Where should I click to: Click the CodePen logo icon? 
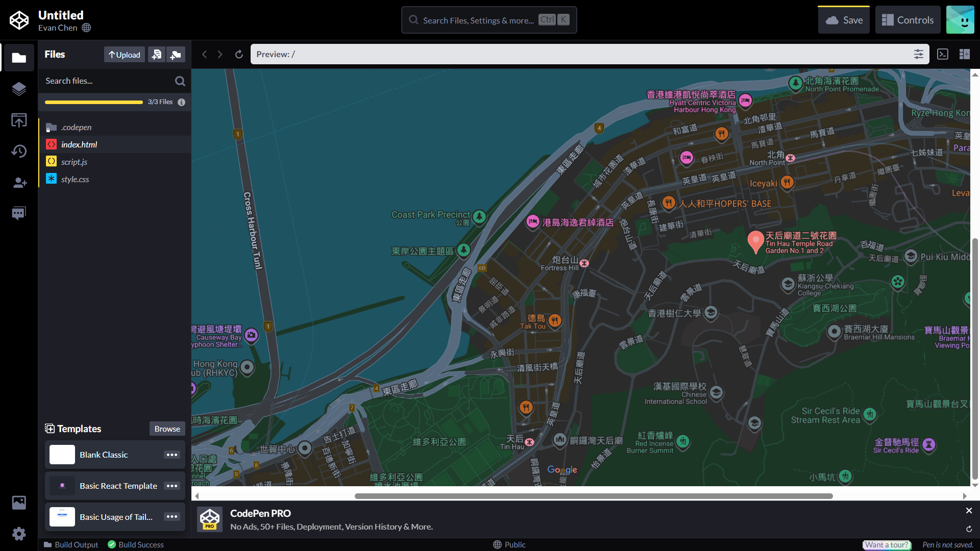[x=19, y=20]
